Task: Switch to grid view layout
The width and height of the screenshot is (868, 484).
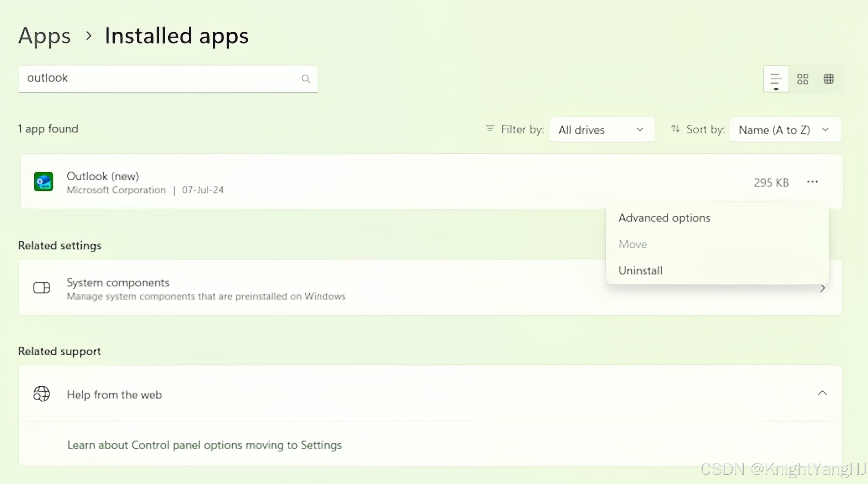Action: 803,79
